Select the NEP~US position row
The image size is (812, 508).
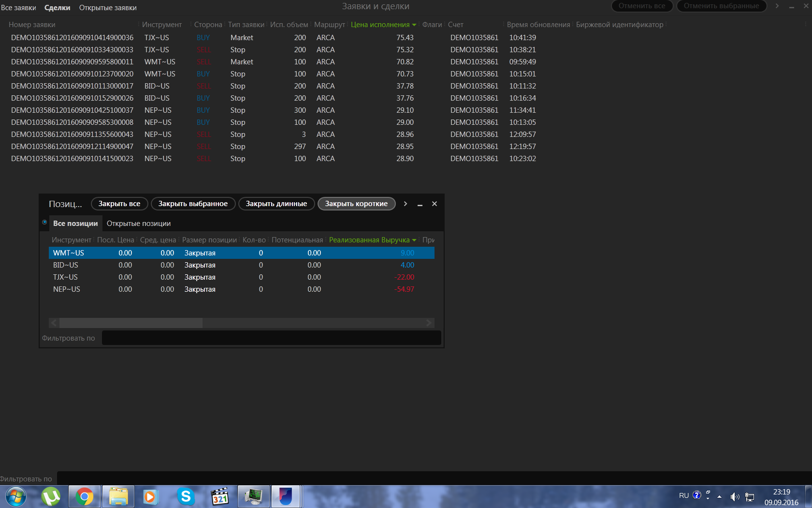coord(242,289)
